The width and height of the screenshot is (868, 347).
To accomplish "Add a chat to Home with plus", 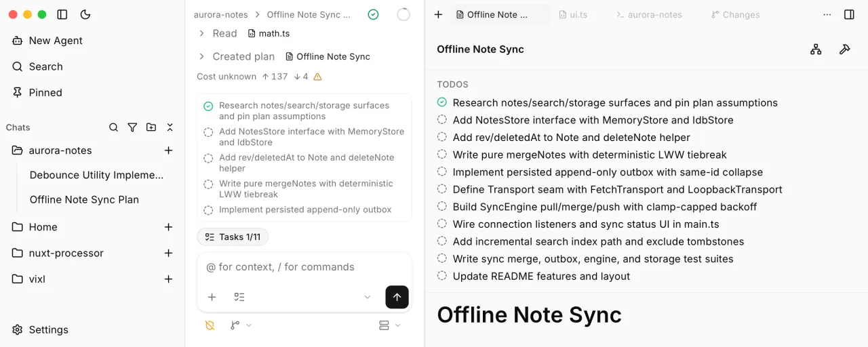I will click(168, 227).
